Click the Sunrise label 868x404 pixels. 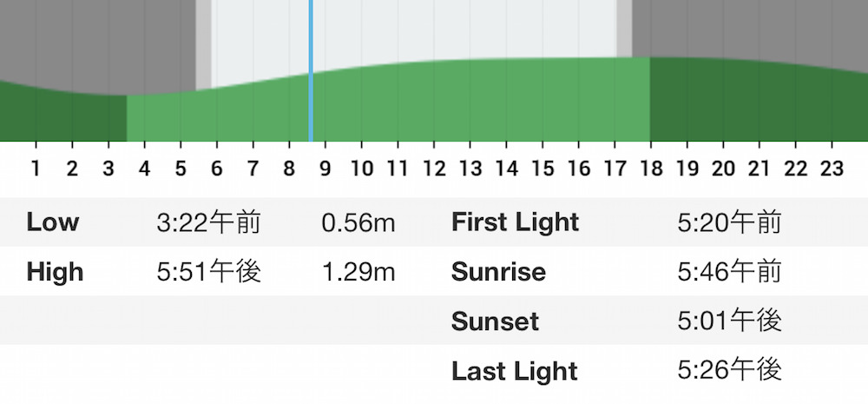point(498,272)
